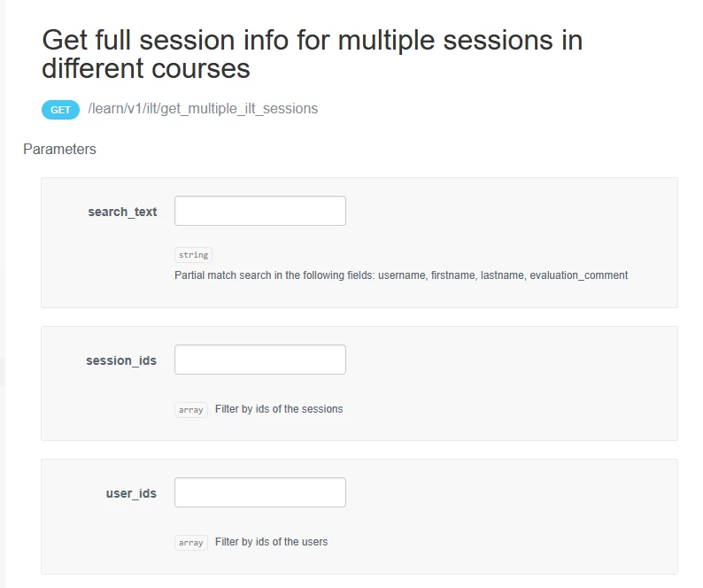703x588 pixels.
Task: Click empty space in the session_ids parameter panel
Action: (514, 372)
